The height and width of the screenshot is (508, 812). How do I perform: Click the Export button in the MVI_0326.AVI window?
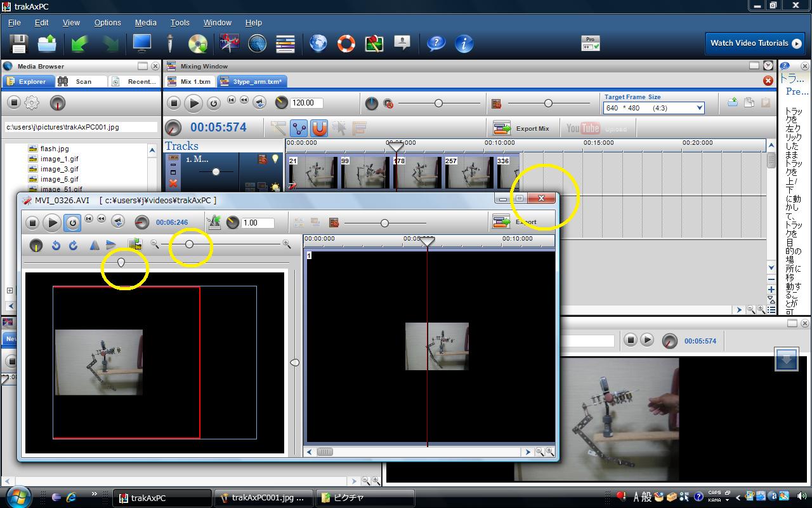pyautogui.click(x=515, y=222)
